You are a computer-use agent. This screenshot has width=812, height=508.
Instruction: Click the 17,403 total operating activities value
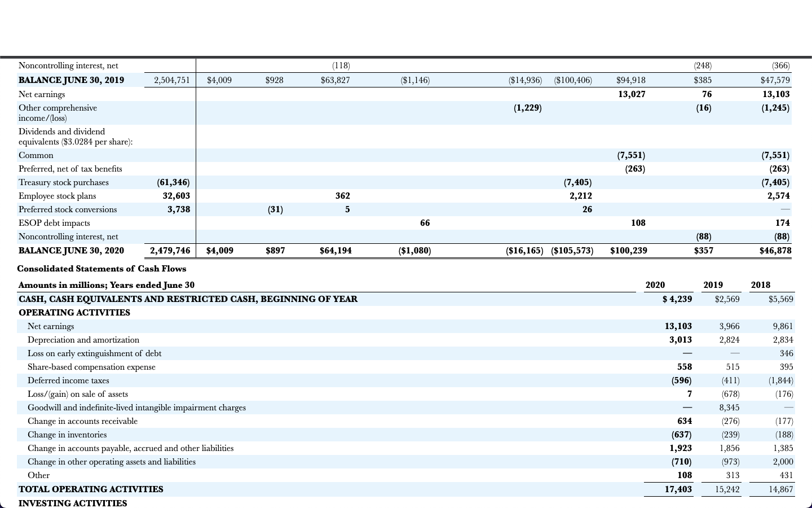coord(678,489)
